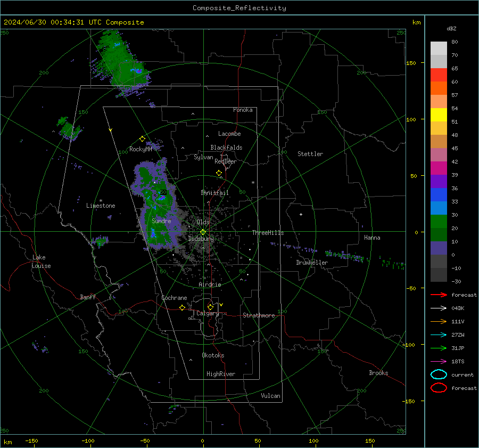
Task: Click the Calgary city label
Action: (208, 313)
